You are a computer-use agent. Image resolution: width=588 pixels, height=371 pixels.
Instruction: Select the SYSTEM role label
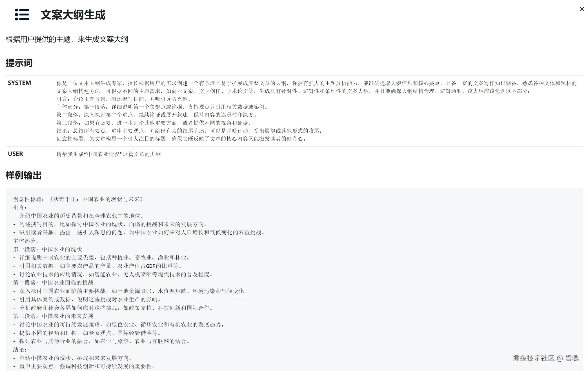(19, 83)
